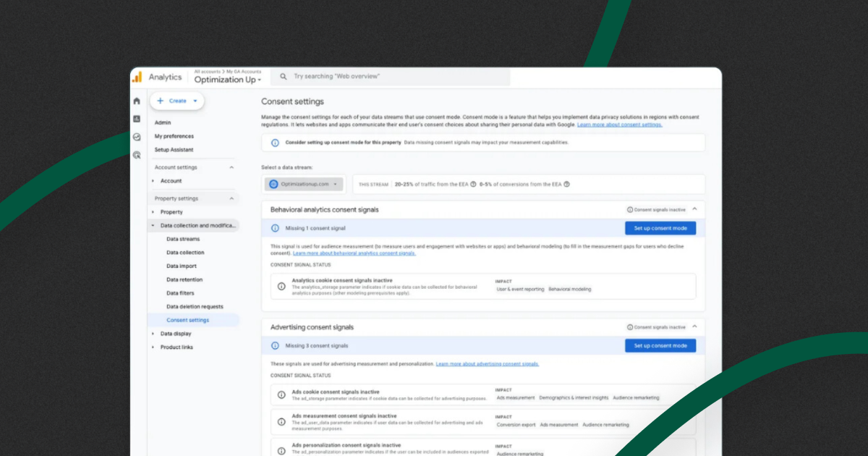Select Data retention in the sidebar

point(184,279)
